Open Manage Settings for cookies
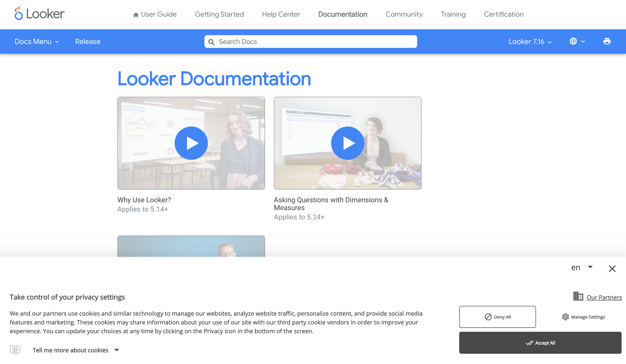Screen dimensions: 626x364 [583, 317]
